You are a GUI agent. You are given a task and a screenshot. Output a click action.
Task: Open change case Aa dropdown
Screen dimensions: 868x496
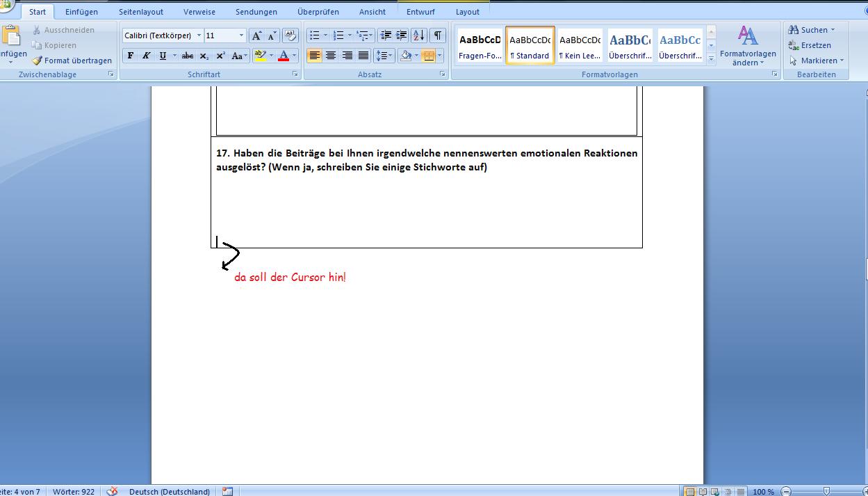[239, 56]
